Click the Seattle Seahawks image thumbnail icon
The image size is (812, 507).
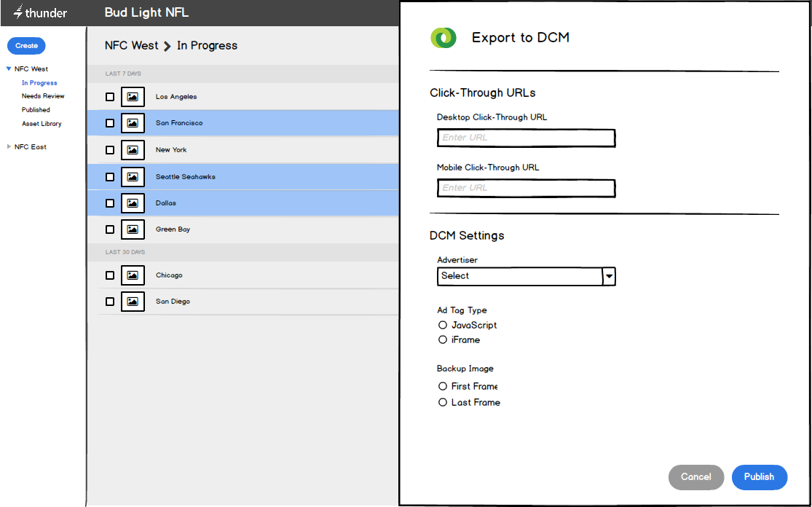click(x=133, y=177)
